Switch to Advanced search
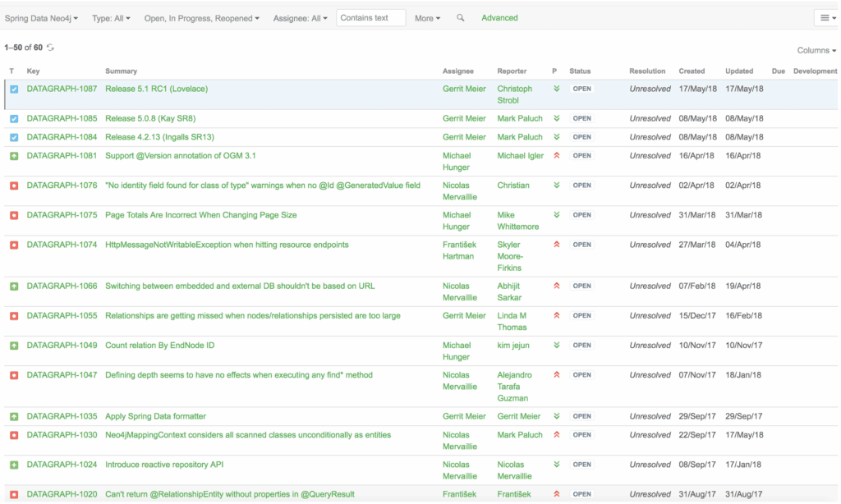This screenshot has height=504, width=841. (499, 18)
